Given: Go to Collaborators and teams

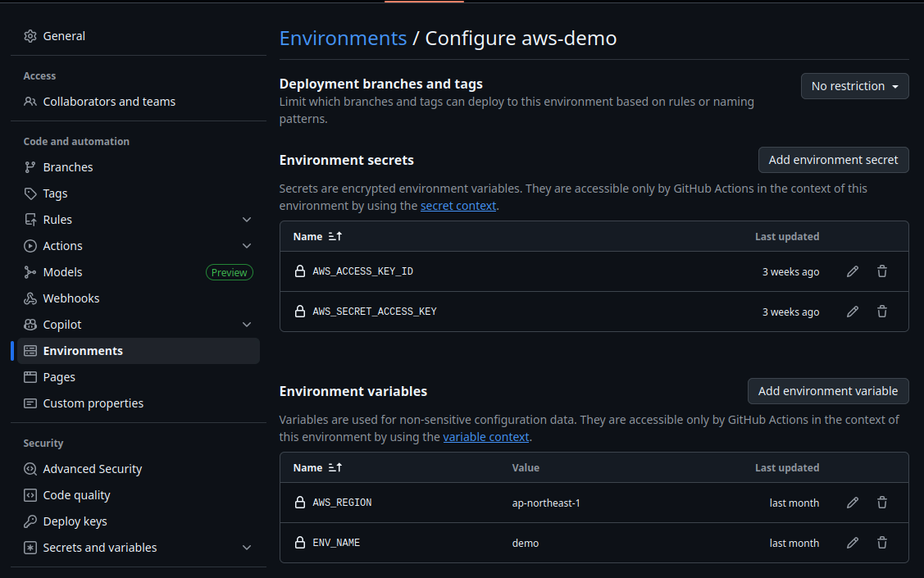Looking at the screenshot, I should tap(109, 102).
